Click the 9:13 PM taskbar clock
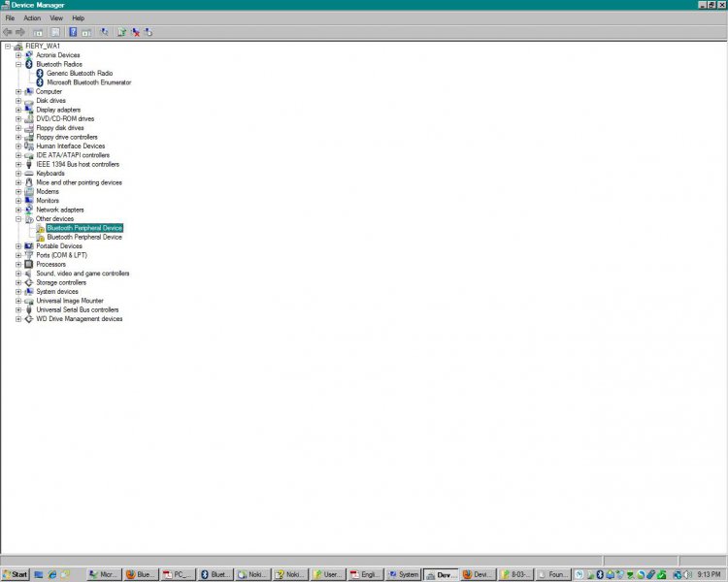Screen dimensions: 728x582 tap(709, 574)
